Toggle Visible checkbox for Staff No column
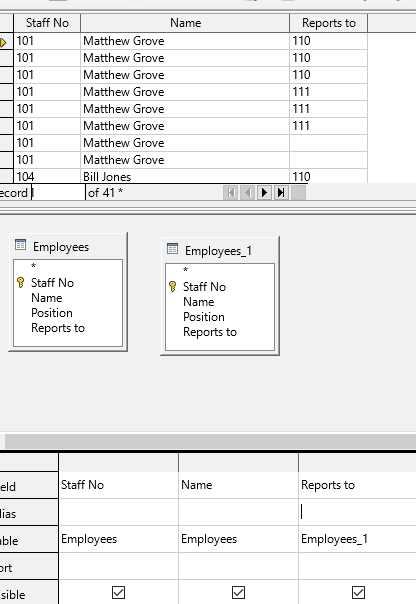Screen dimensions: 416x604 pos(118,592)
